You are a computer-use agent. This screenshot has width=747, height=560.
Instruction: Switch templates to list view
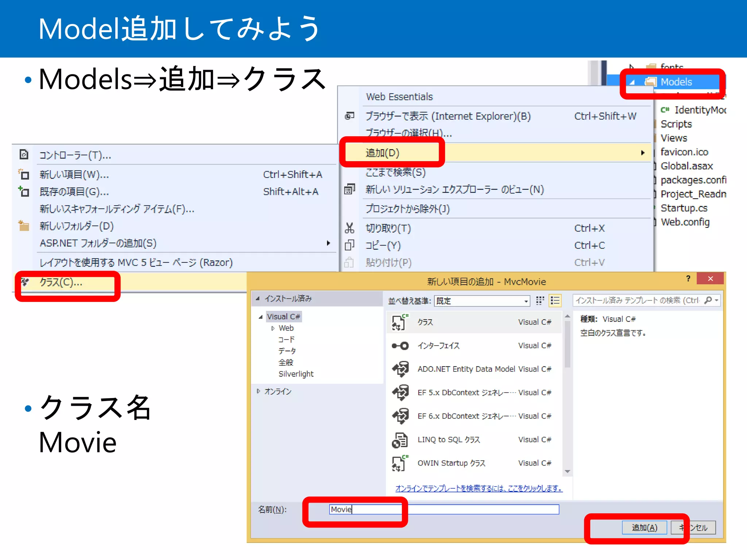click(x=555, y=300)
